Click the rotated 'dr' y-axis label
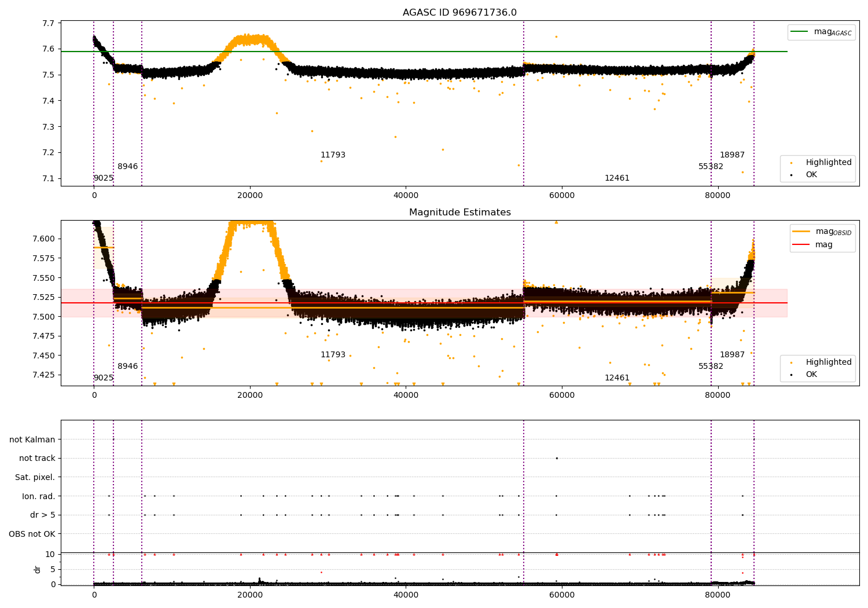This screenshot has height=608, width=868. (x=38, y=569)
